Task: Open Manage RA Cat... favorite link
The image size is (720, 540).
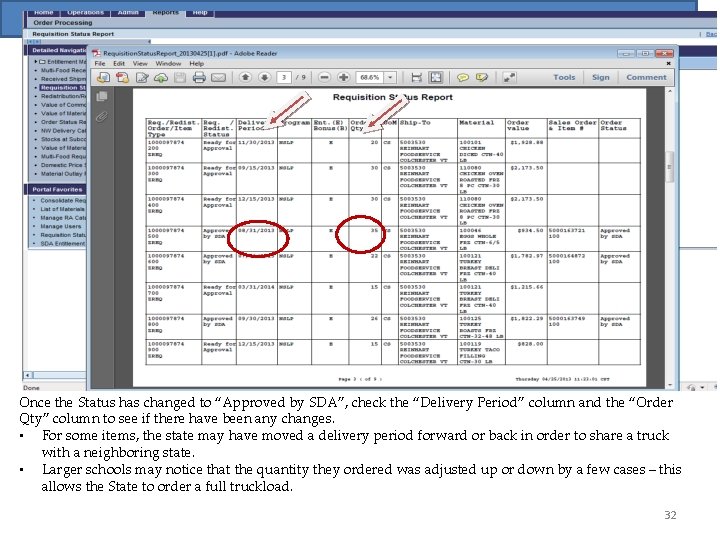Action: 63,218
